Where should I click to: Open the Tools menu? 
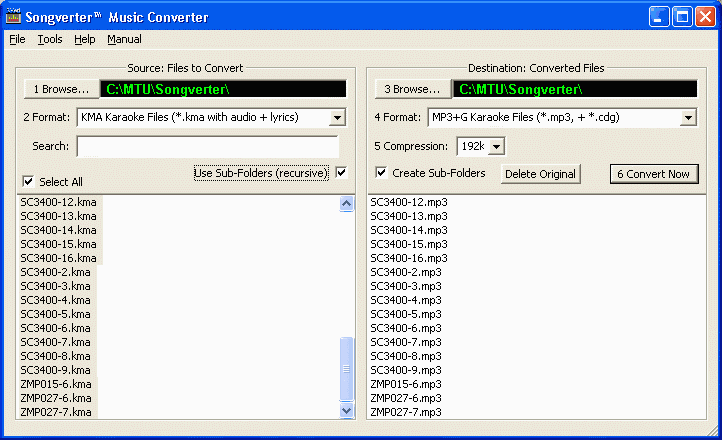[50, 40]
